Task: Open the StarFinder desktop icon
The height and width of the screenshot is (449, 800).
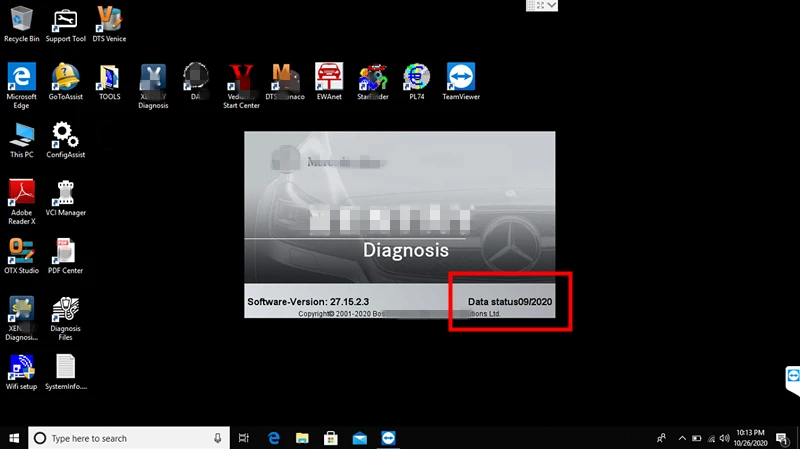Action: pos(372,81)
